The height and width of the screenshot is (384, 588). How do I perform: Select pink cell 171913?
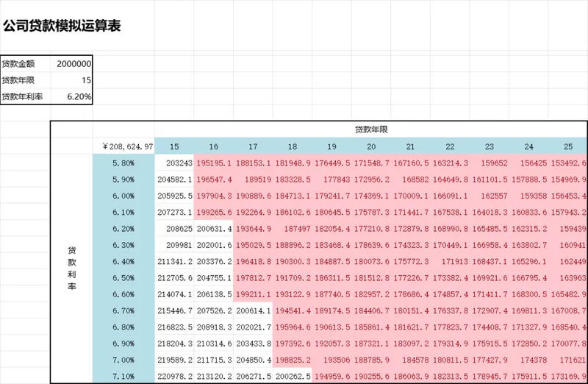coord(450,262)
